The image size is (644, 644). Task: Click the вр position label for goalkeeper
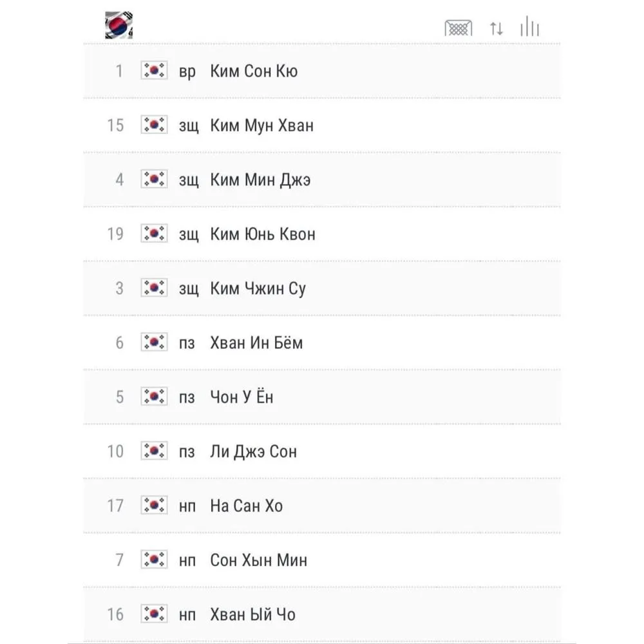point(187,72)
